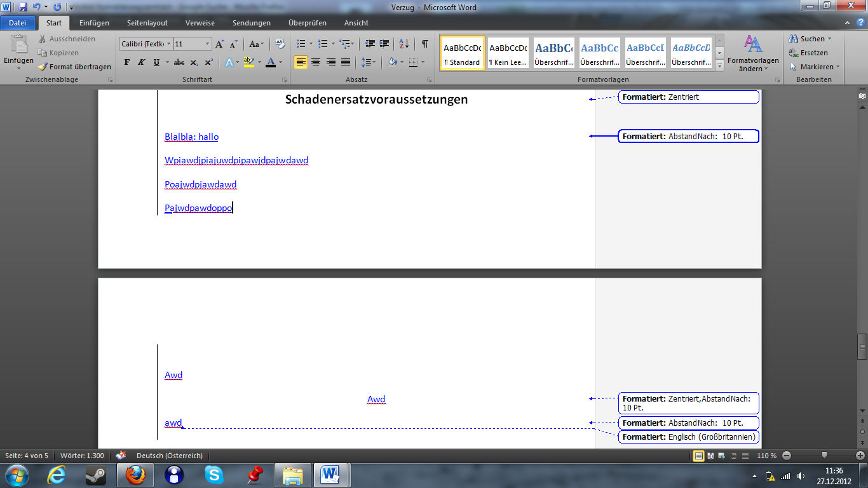Click the 'Formatiert: Zentriert' revision balloon
868x488 pixels.
pyautogui.click(x=688, y=97)
